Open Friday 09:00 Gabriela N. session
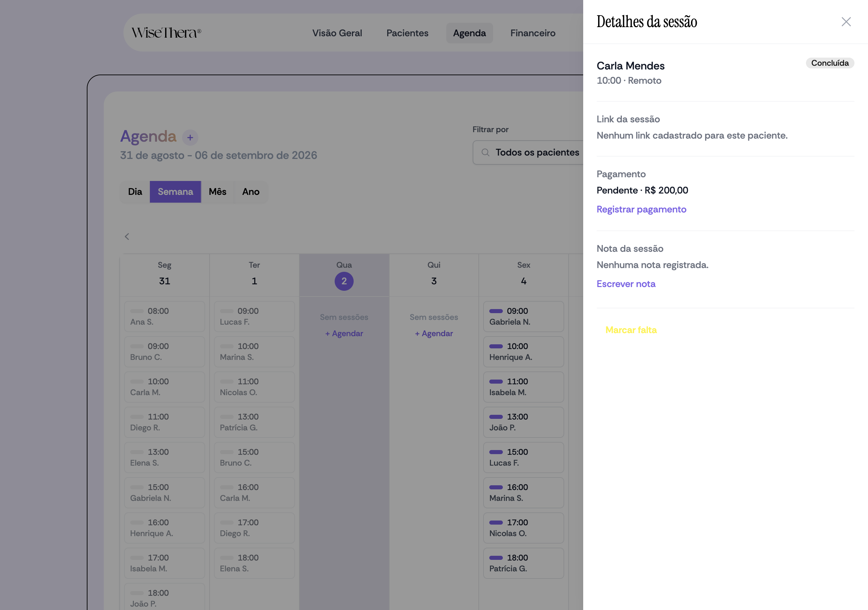The width and height of the screenshot is (868, 610). tap(524, 316)
